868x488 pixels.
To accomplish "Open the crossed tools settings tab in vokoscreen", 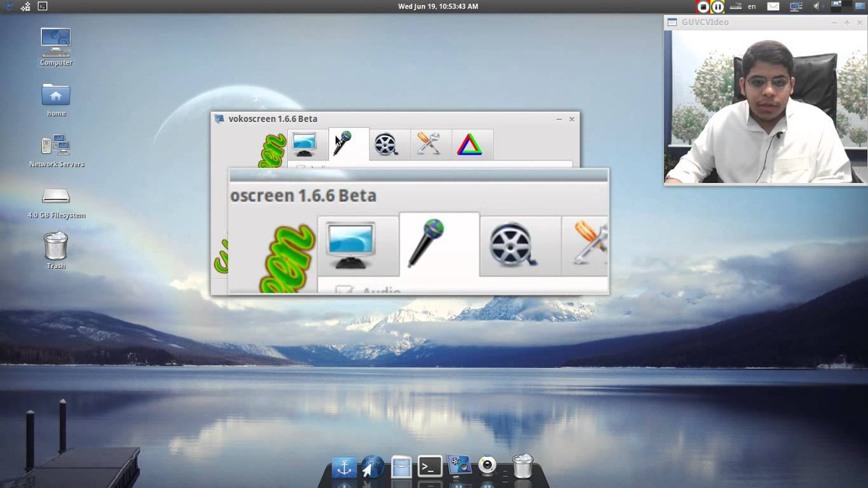I will pyautogui.click(x=430, y=145).
